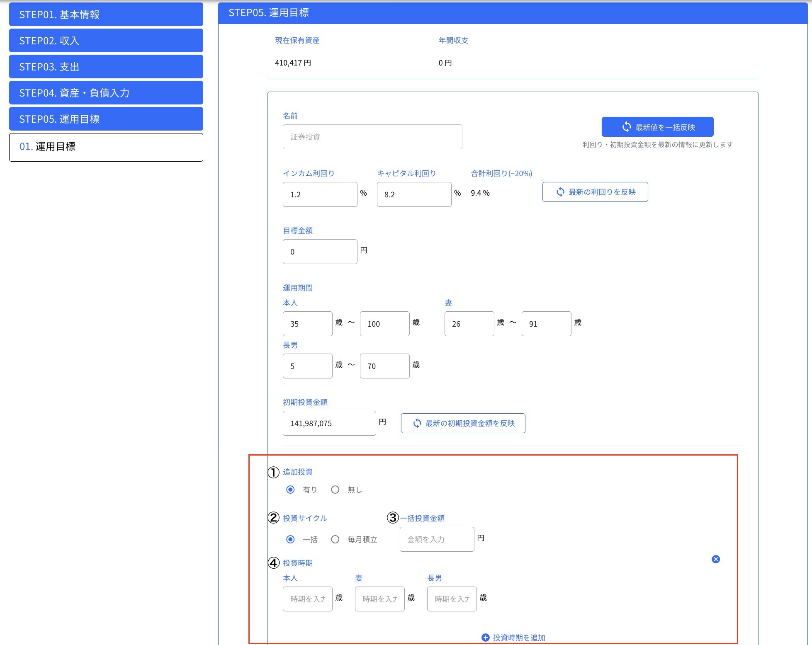Viewport: 812px width, 645px height.
Task: Select 有り for 追加投資
Action: (x=290, y=490)
